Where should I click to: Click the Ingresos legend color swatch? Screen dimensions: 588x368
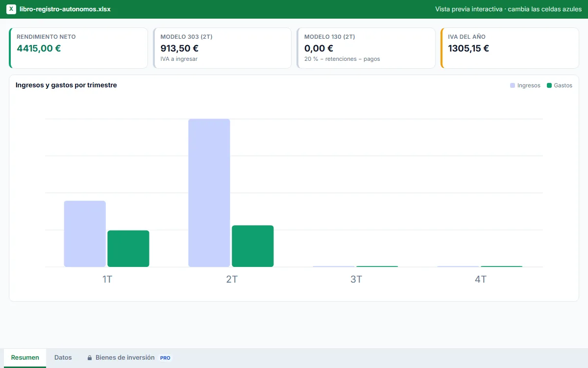point(513,85)
